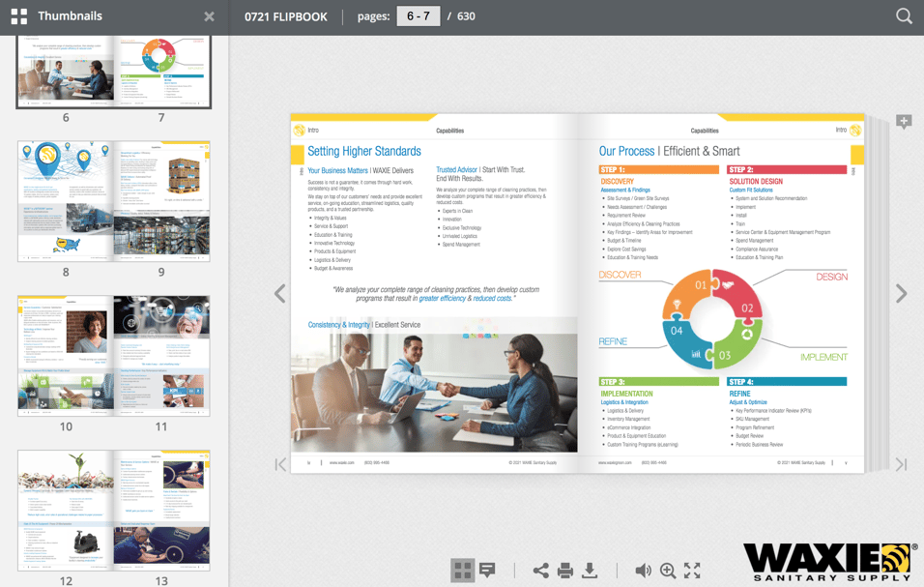Image resolution: width=924 pixels, height=587 pixels.
Task: Enter fullscreen mode
Action: tap(692, 571)
